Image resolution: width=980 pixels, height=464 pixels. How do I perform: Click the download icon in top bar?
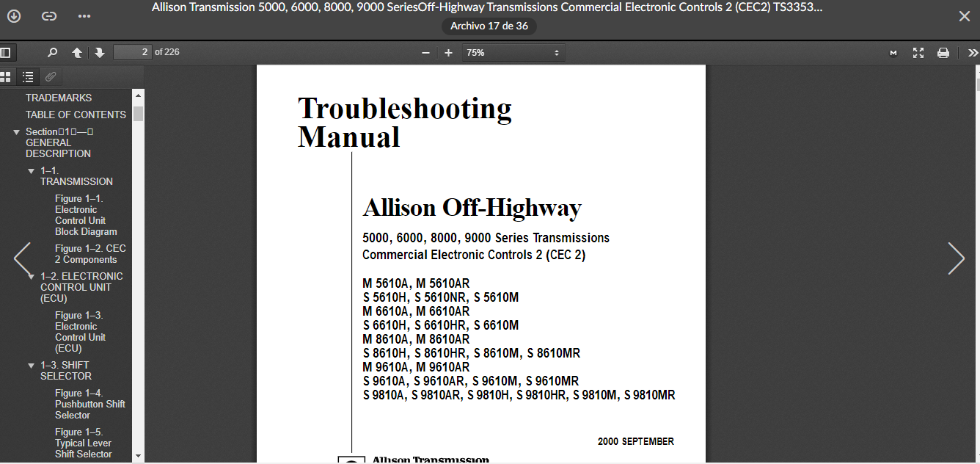point(14,16)
